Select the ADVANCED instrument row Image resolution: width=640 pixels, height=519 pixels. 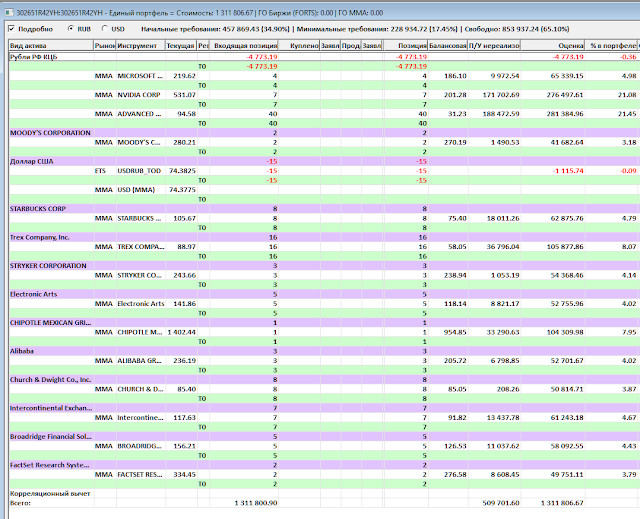pyautogui.click(x=322, y=114)
